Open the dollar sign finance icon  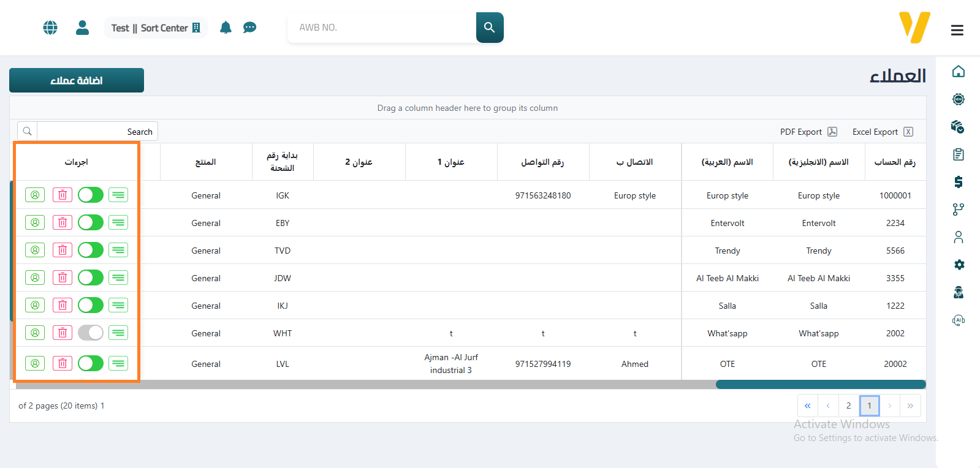tap(959, 182)
